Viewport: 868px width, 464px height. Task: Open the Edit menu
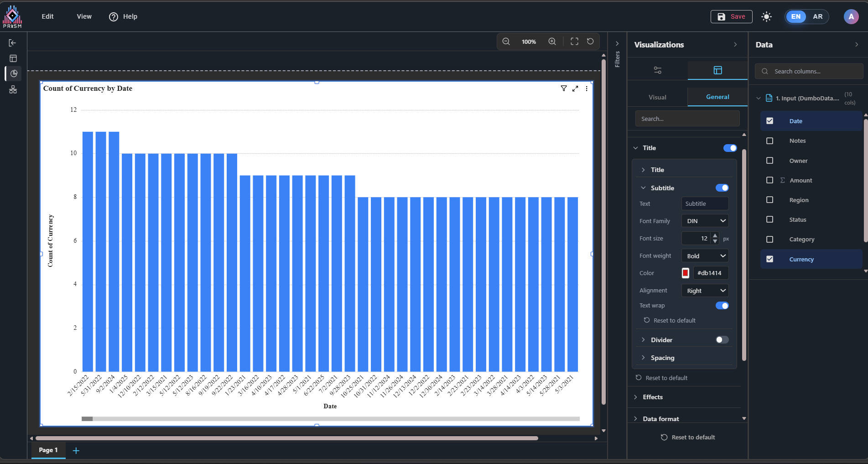(x=47, y=16)
